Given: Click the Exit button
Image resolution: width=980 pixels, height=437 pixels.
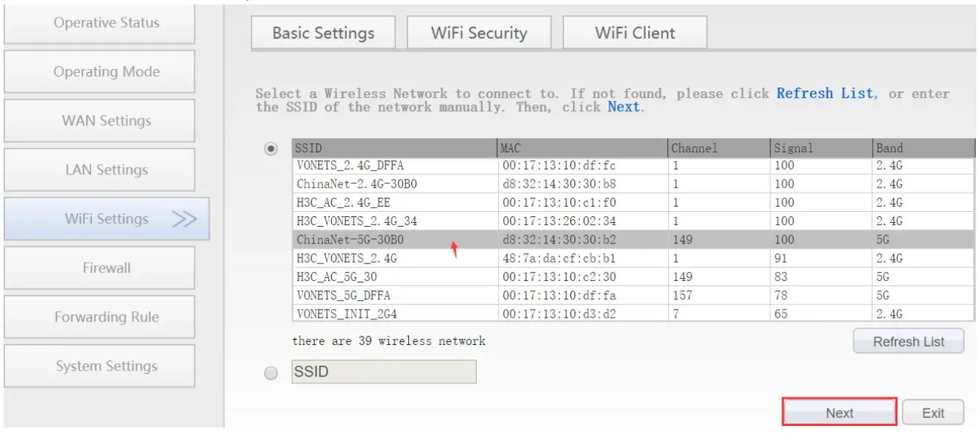Looking at the screenshot, I should coord(932,412).
